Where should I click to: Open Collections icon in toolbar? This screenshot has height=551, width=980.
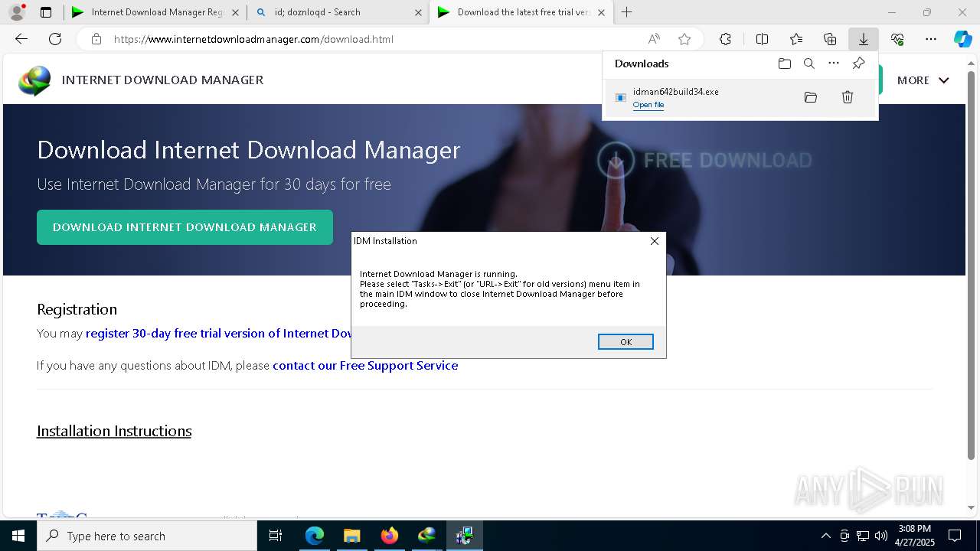click(x=830, y=39)
